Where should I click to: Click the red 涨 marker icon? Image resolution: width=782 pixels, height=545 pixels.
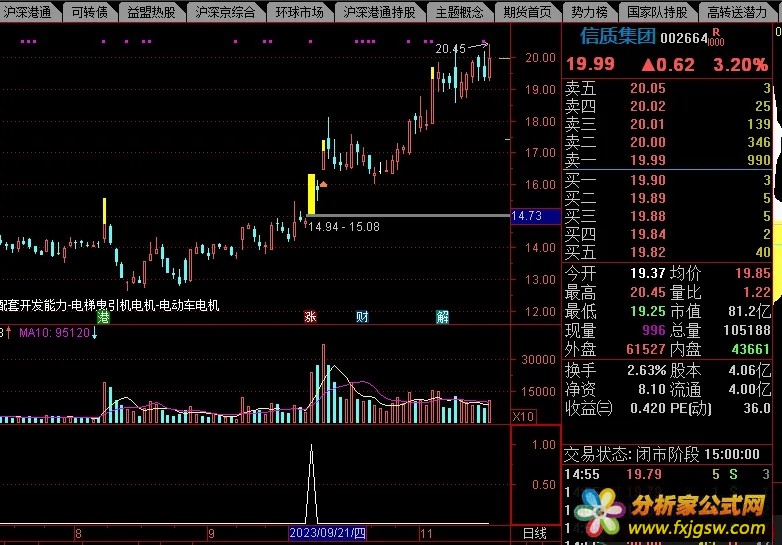[x=310, y=317]
